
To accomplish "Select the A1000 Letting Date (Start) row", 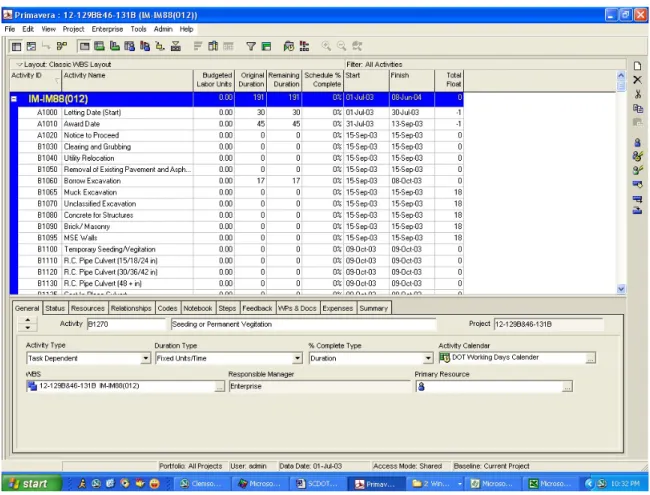I will click(240, 113).
